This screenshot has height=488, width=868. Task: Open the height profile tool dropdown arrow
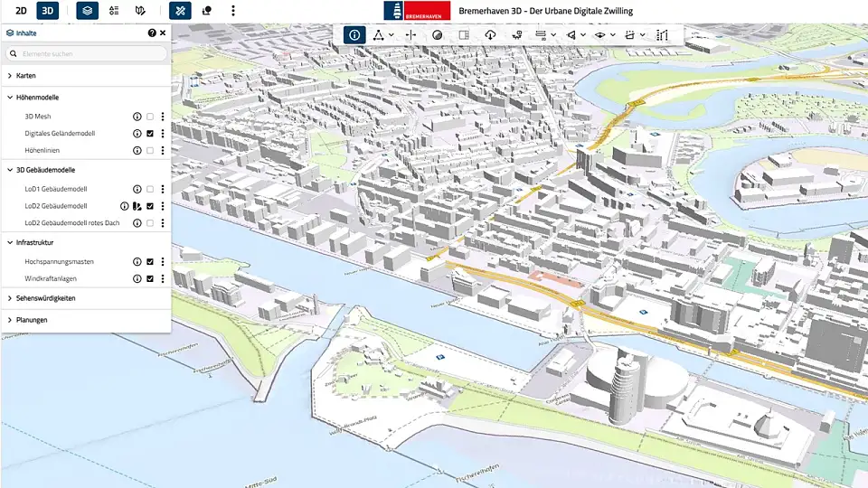pyautogui.click(x=553, y=35)
